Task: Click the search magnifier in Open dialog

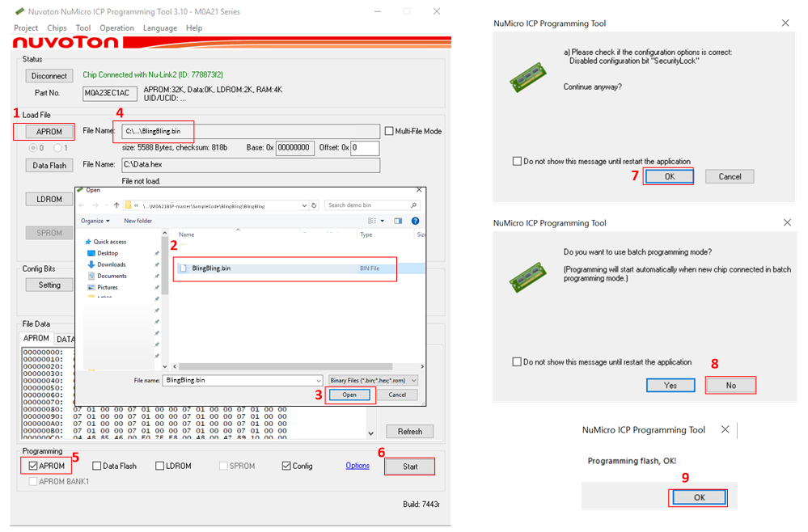Action: 413,205
